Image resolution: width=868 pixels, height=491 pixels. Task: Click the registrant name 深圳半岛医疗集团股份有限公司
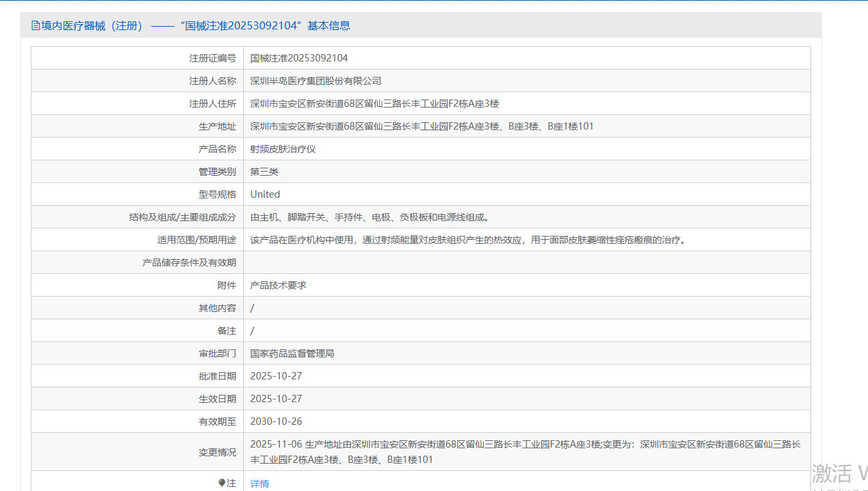[315, 81]
